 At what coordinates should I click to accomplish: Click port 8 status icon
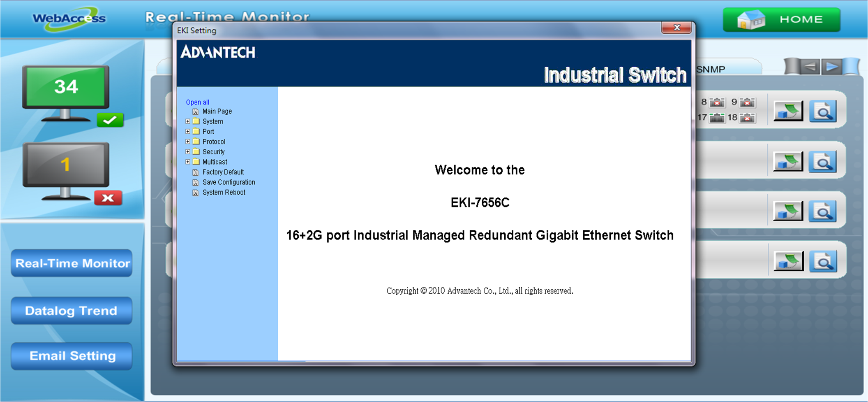tap(718, 102)
